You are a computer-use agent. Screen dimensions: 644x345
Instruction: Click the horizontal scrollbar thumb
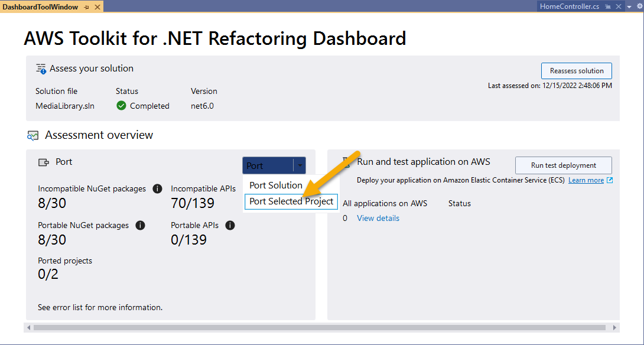[320, 328]
